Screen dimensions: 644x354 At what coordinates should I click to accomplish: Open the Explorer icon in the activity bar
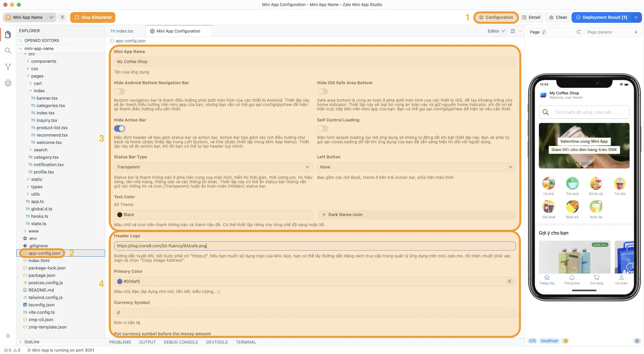pos(8,34)
